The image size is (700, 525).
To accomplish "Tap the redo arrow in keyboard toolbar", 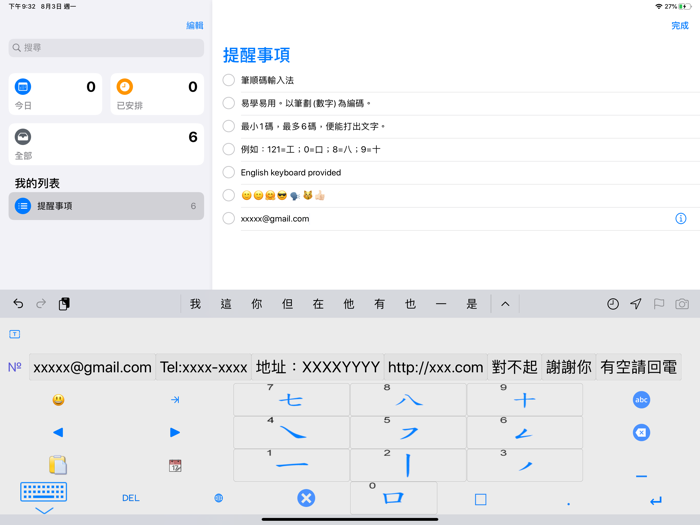I will [x=41, y=304].
